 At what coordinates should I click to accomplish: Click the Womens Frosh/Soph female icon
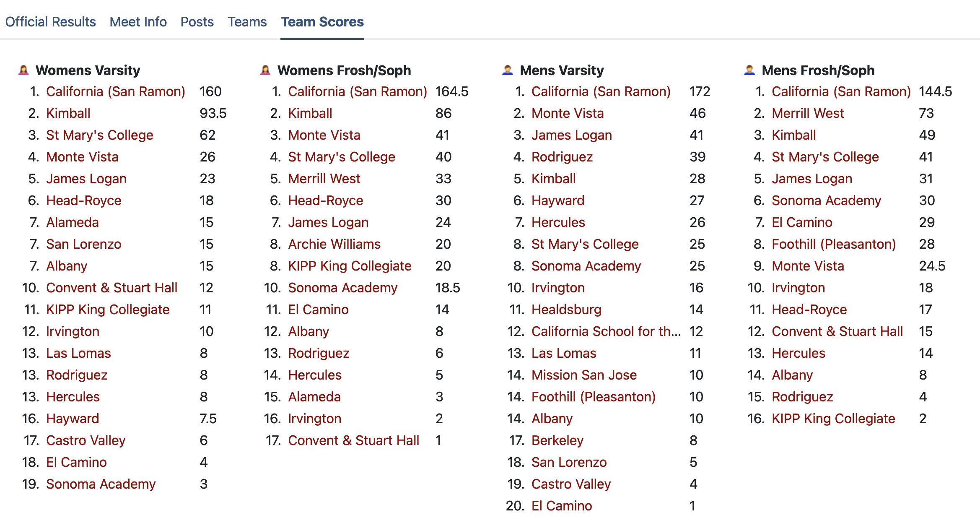point(265,70)
